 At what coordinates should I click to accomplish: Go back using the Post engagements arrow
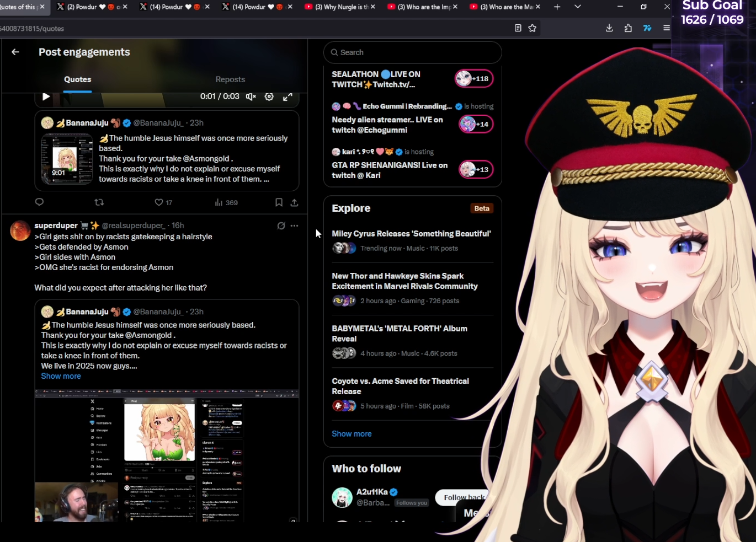click(15, 52)
